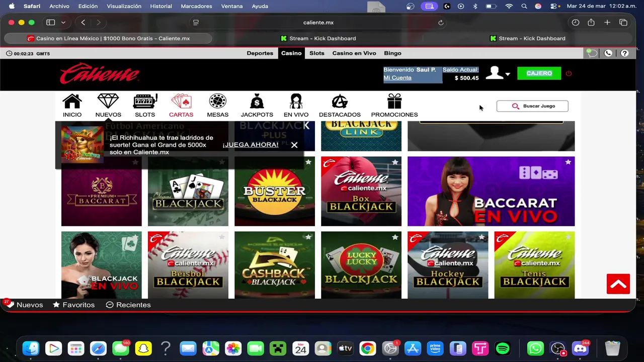644x362 pixels.
Task: Click ¡JUEGA AHORA! promo link
Action: (251, 145)
